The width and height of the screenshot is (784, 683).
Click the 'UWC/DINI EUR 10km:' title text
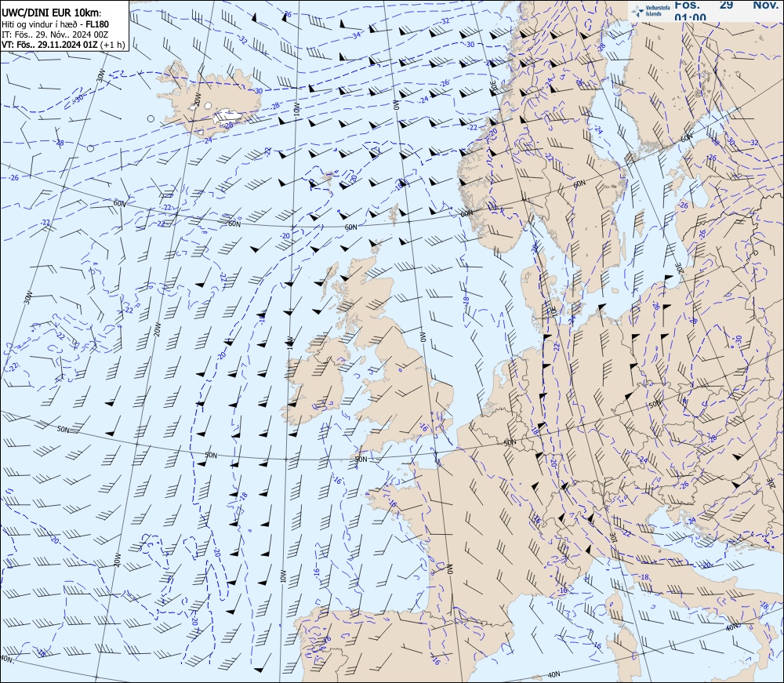click(52, 13)
